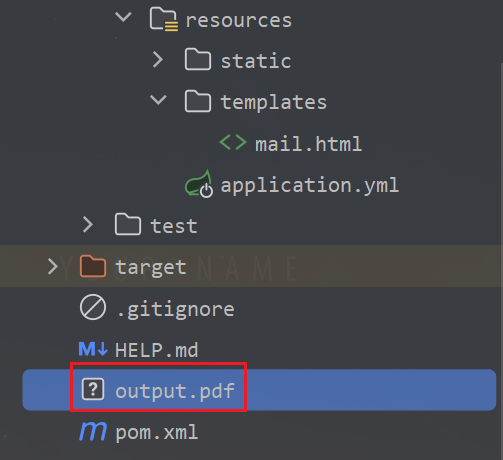Click the mail.html angle-brackets icon

pos(233,143)
